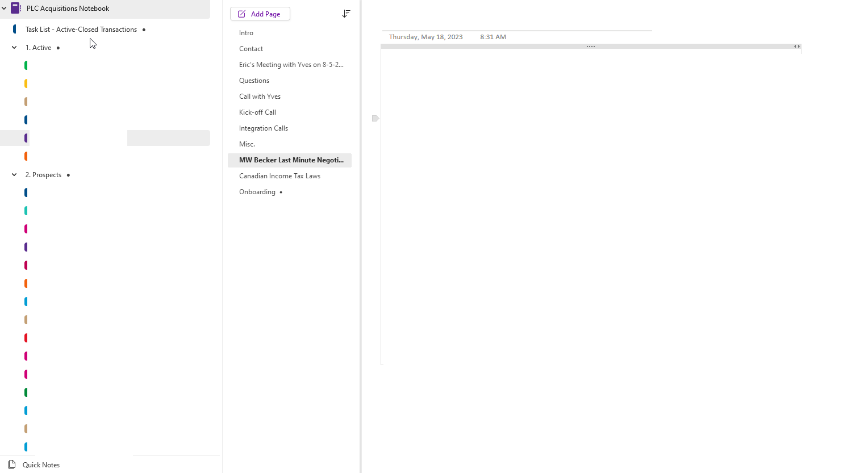The image size is (868, 473).
Task: Click the note container move handle dots
Action: (591, 47)
